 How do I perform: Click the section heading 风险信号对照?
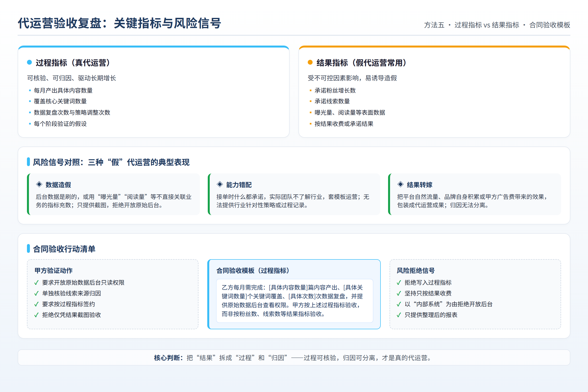click(x=111, y=162)
